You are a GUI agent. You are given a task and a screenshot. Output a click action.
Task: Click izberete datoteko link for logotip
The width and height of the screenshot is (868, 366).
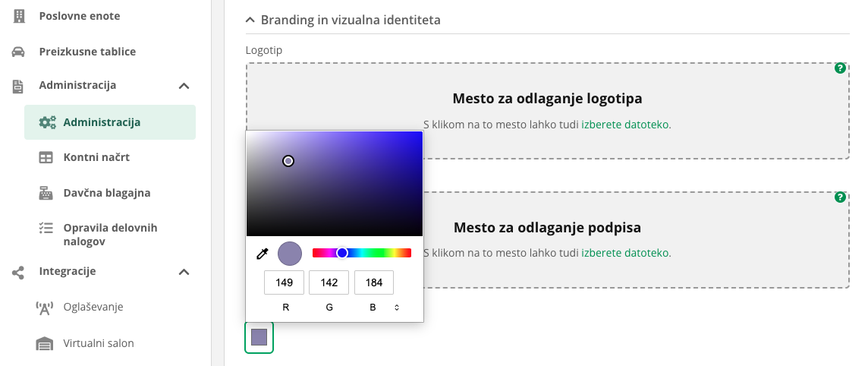click(x=624, y=125)
